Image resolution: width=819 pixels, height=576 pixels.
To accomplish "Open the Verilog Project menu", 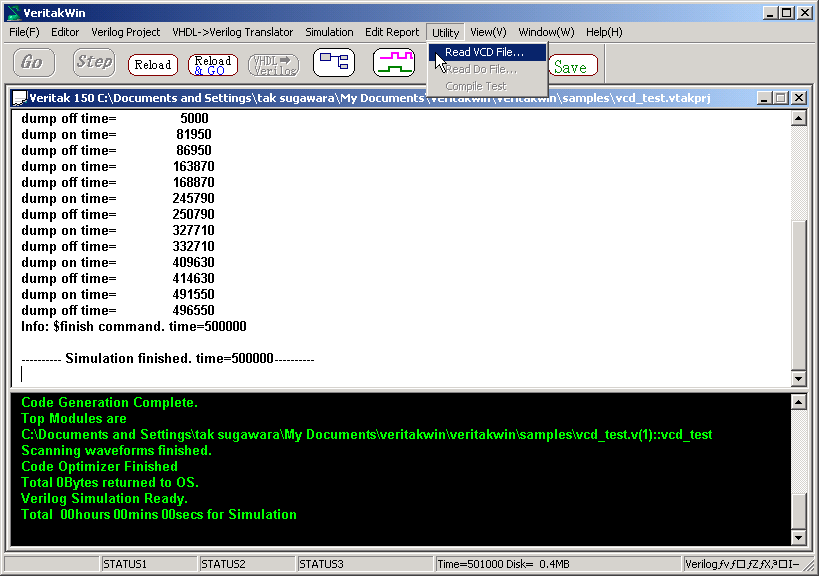I will [x=125, y=32].
